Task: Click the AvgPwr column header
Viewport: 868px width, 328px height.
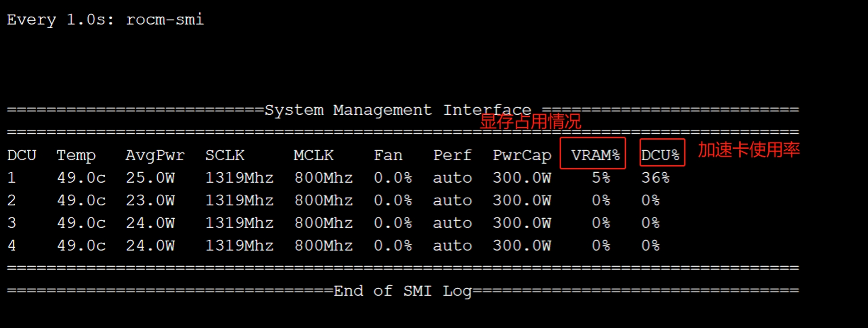Action: (x=155, y=155)
